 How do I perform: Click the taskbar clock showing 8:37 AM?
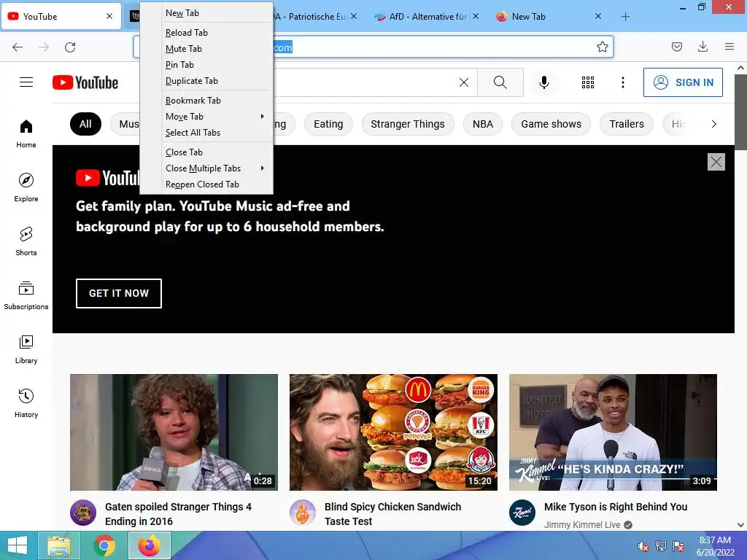click(x=715, y=546)
